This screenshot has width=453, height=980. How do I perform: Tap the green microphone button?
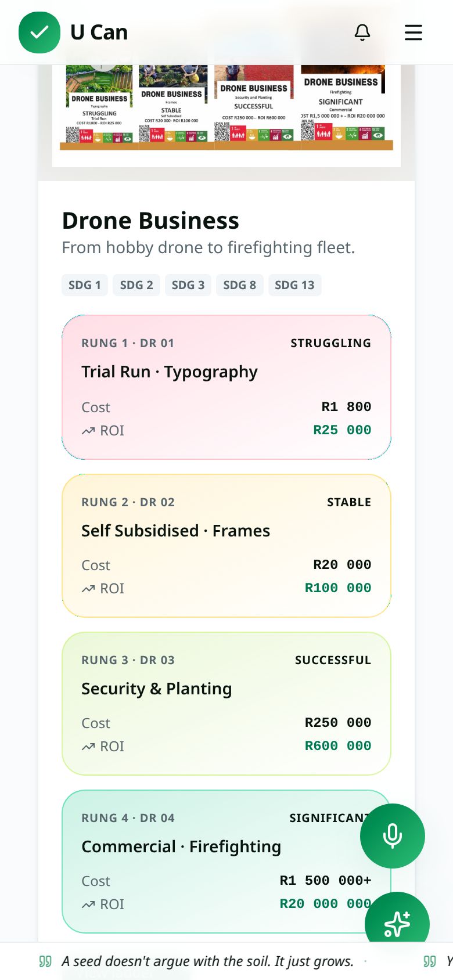393,836
